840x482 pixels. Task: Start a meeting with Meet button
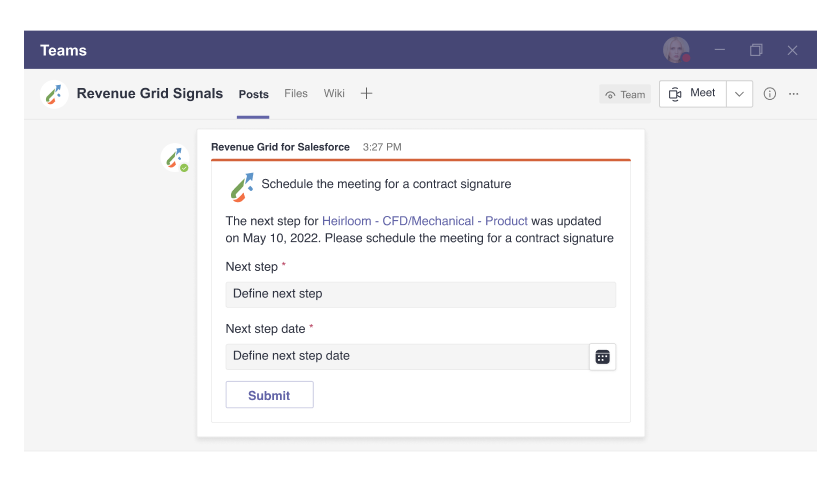pyautogui.click(x=693, y=94)
